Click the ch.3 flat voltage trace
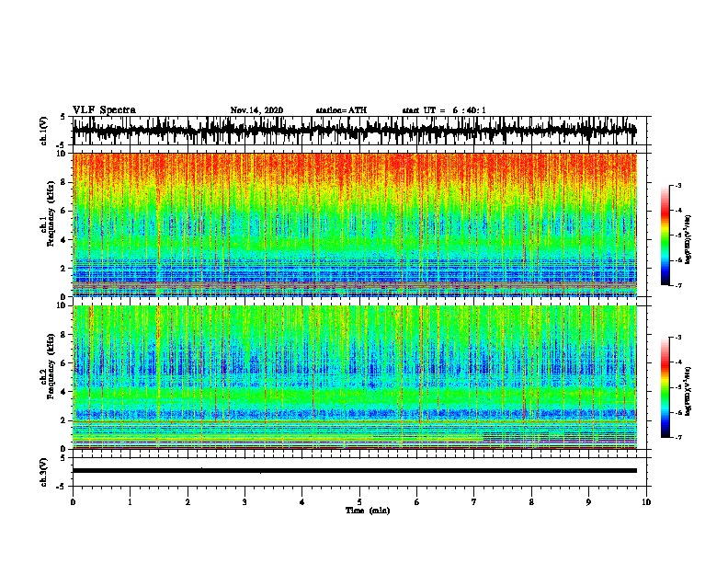The image size is (728, 563). point(355,471)
